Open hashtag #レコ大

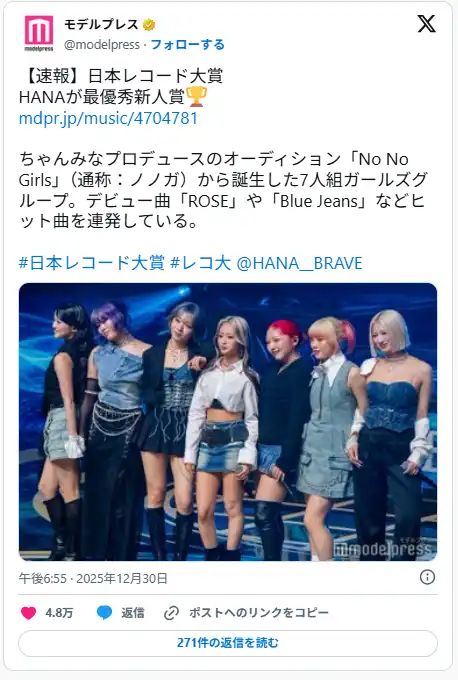[200, 263]
